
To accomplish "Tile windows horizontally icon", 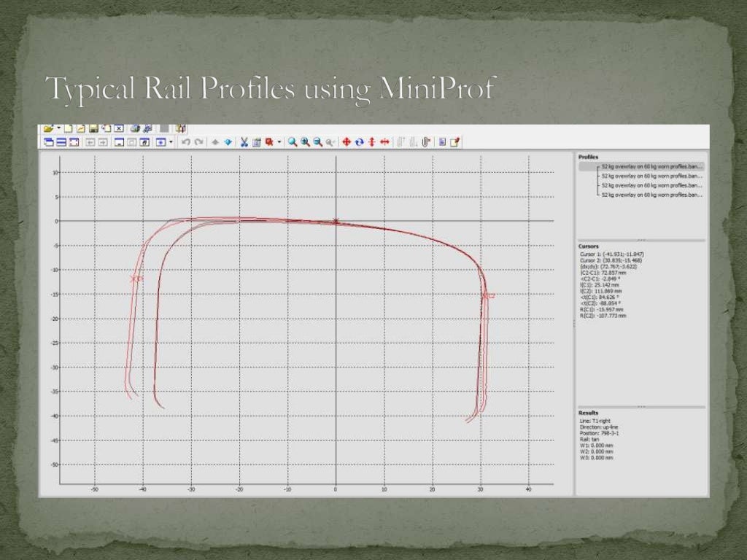I will (61, 142).
